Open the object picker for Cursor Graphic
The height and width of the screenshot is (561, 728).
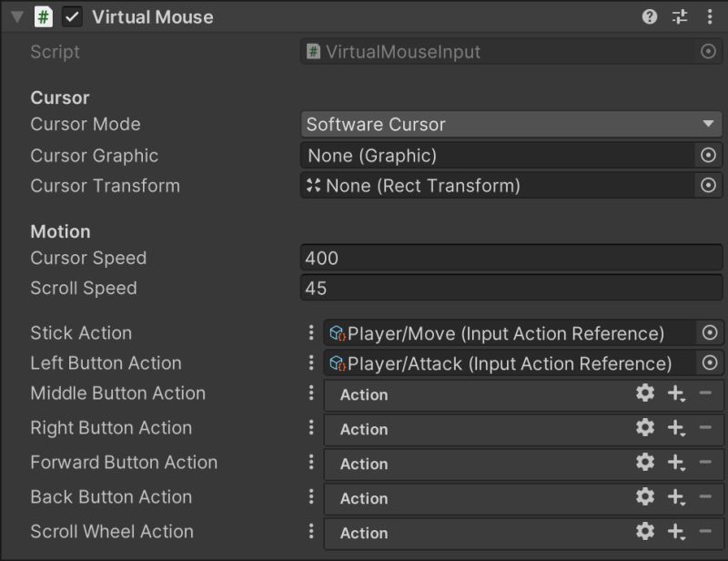710,155
